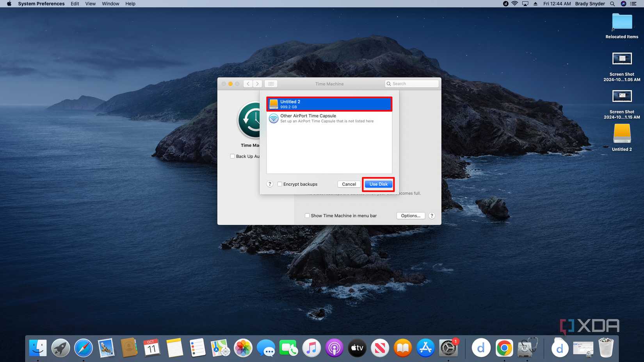Open the Wi-Fi status menu

(x=515, y=4)
